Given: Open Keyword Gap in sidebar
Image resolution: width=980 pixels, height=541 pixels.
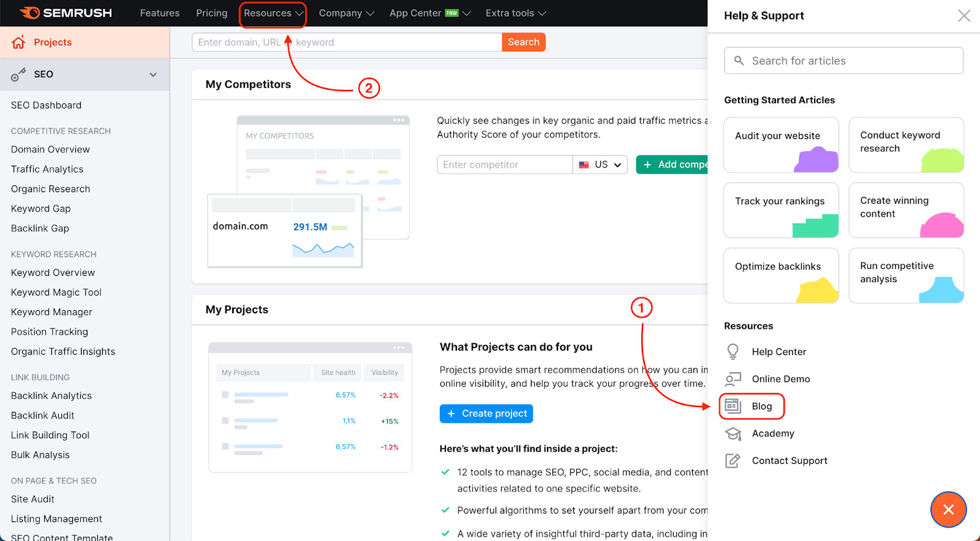Looking at the screenshot, I should pyautogui.click(x=40, y=209).
